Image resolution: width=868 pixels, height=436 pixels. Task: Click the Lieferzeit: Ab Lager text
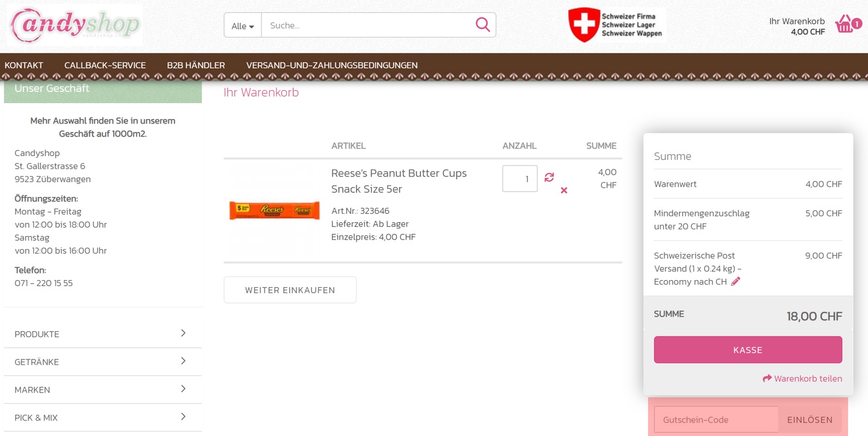(x=370, y=224)
